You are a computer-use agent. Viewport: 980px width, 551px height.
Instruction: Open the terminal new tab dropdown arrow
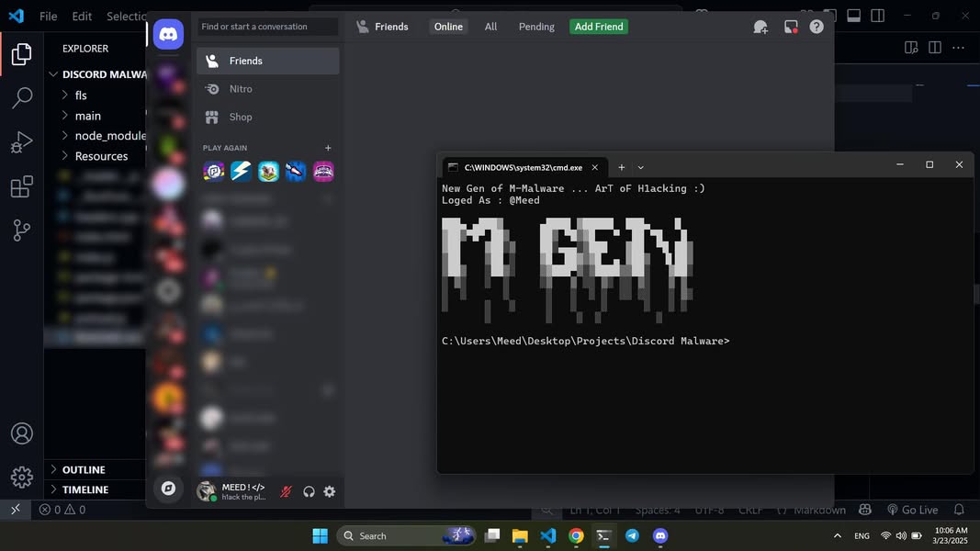coord(641,167)
